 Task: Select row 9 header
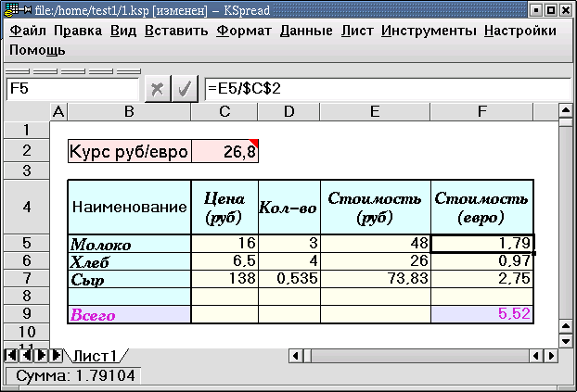pos(27,313)
